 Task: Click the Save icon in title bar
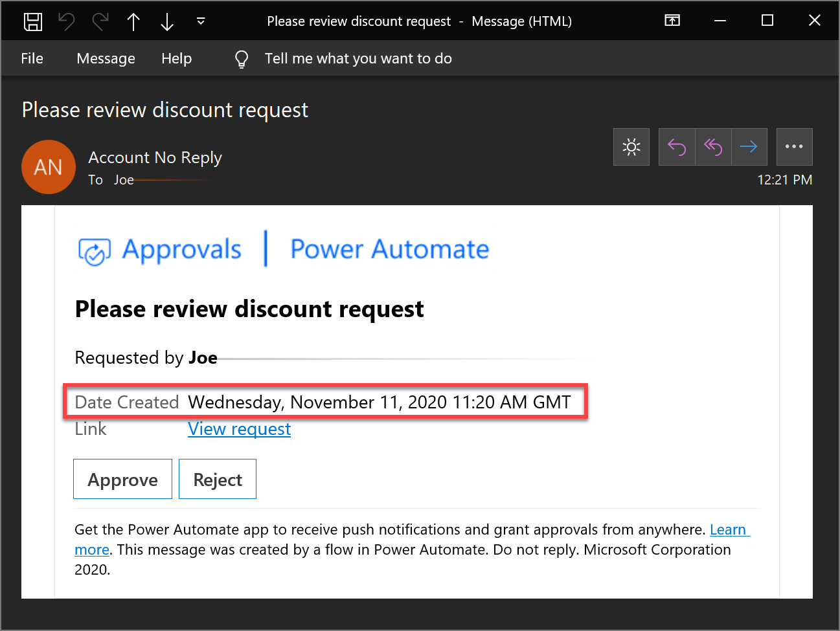33,21
